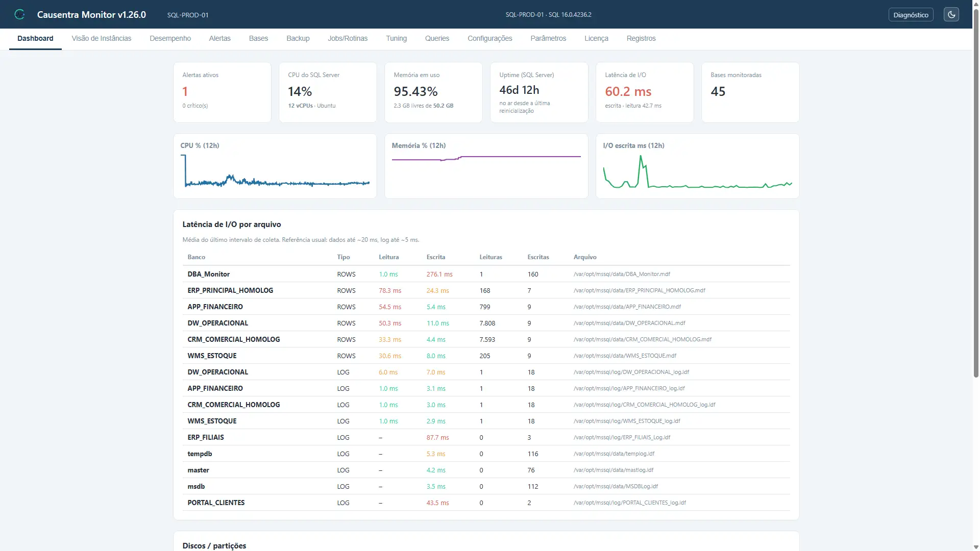Go to the Licença tab
The image size is (980, 551).
coord(596,38)
